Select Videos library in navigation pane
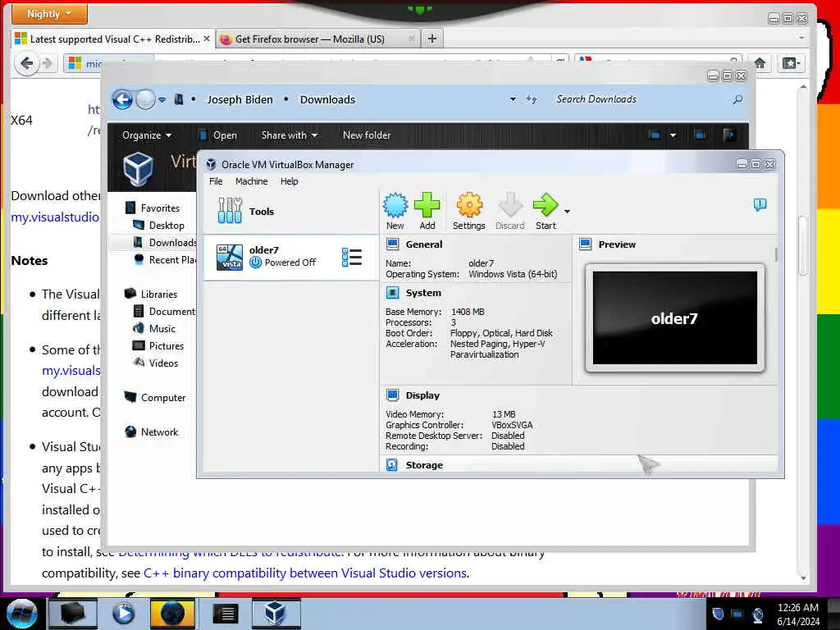Screen dimensions: 840x630 pos(163,363)
